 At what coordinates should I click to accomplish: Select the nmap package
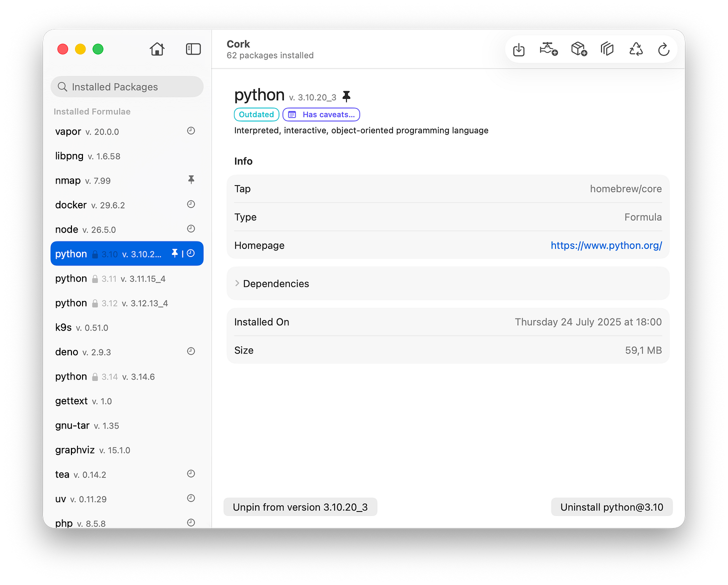coord(127,180)
